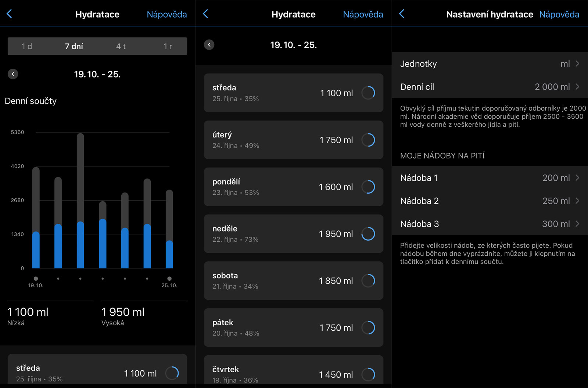Go back from the Nastavení hydratace screen
The image size is (588, 388).
point(402,14)
